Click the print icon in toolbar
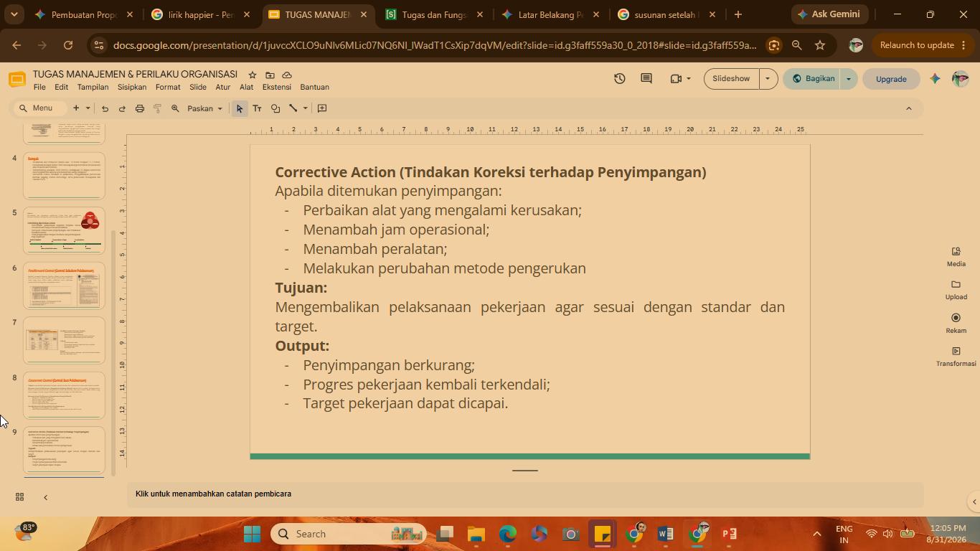This screenshot has width=980, height=551. point(140,108)
